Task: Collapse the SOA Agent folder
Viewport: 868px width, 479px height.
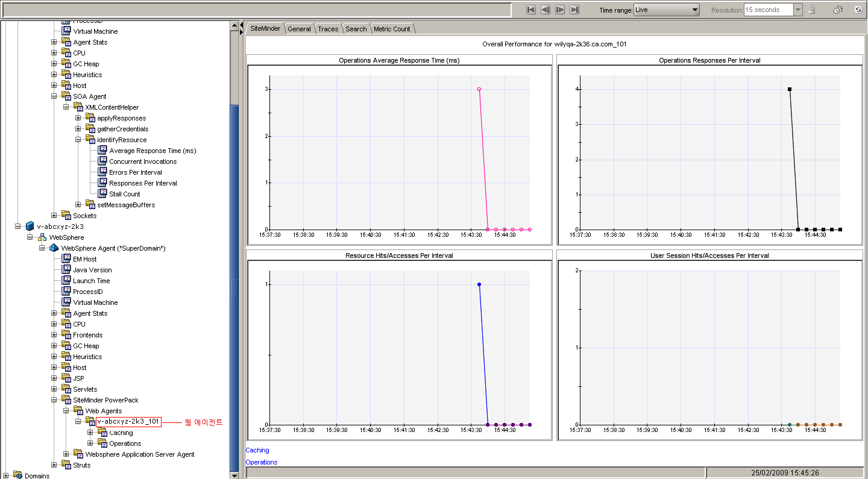Action: (54, 96)
